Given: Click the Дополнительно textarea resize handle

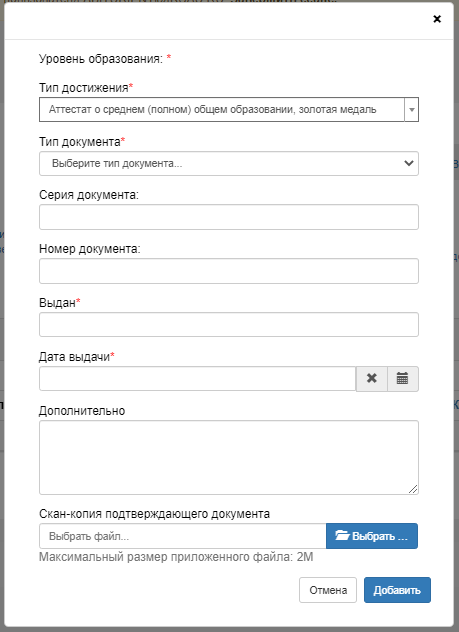Looking at the screenshot, I should tap(413, 489).
